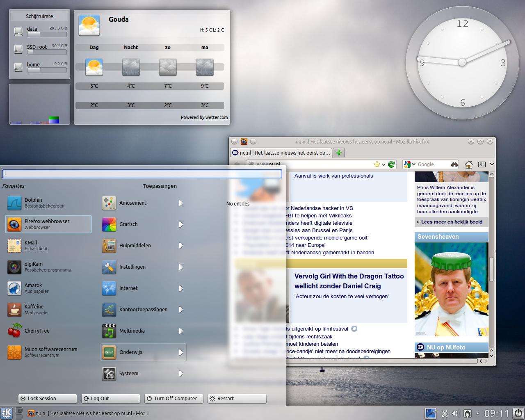Launch Dolphin from the Favorites list

pos(48,203)
